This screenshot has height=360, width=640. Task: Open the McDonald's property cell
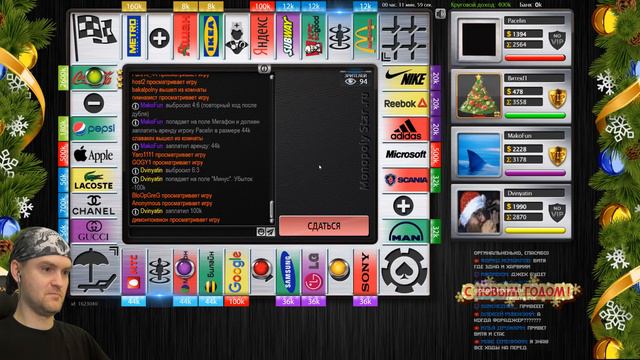(x=365, y=38)
